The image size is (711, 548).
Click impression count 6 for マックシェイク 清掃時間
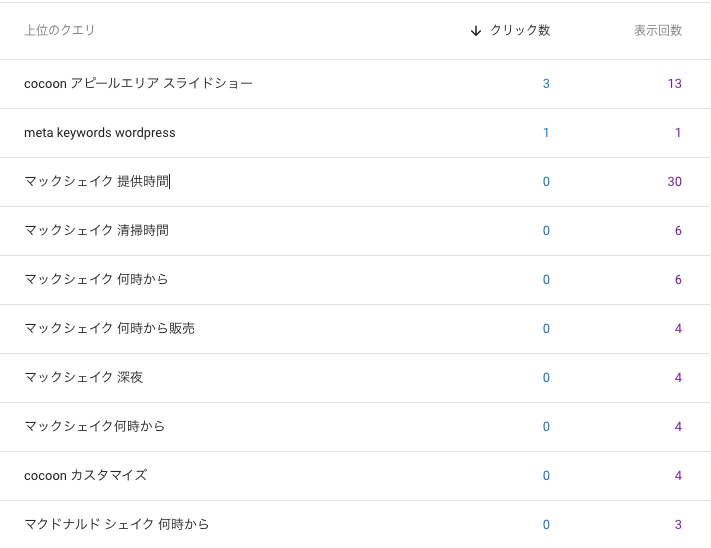677,231
